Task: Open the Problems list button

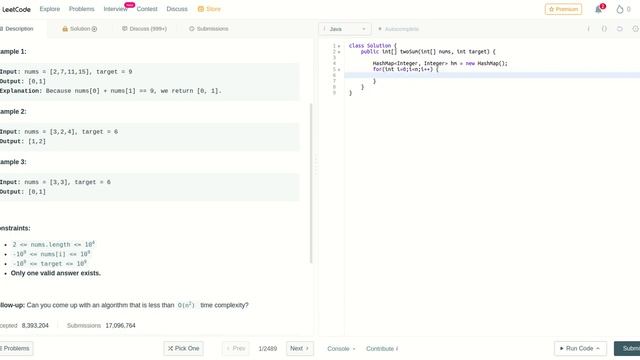Action: tap(16, 349)
